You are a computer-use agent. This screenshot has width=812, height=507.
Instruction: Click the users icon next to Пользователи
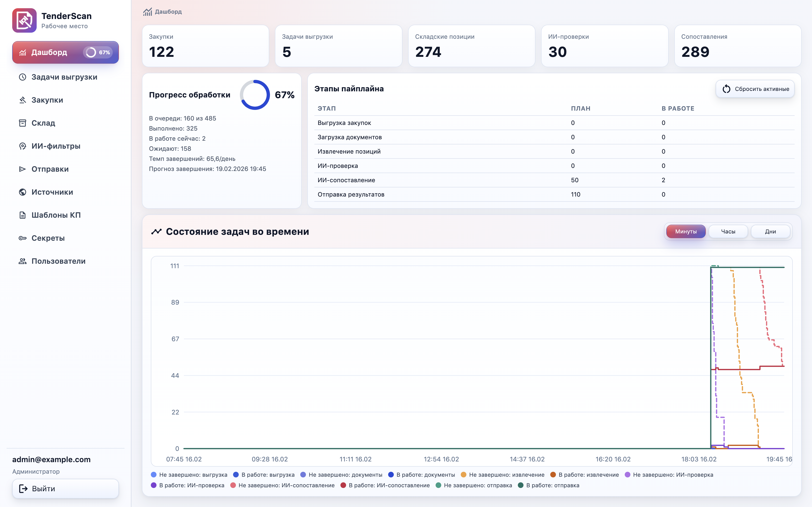(22, 261)
